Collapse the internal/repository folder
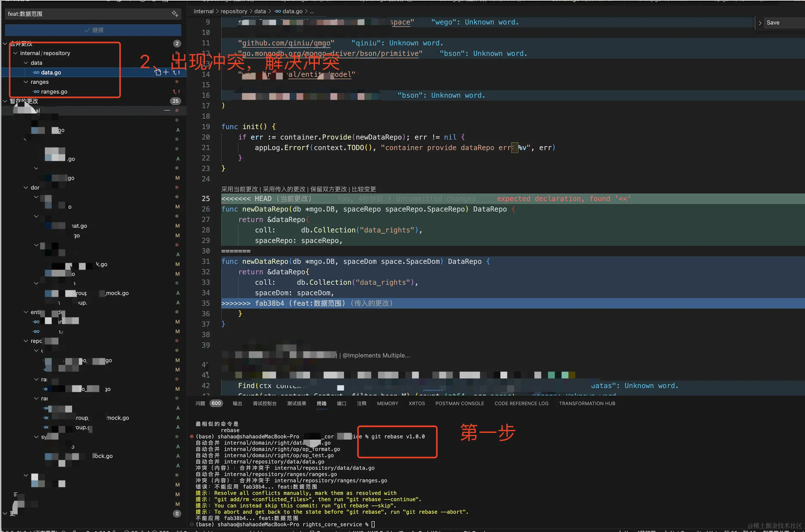Image resolution: width=805 pixels, height=532 pixels. pos(15,53)
